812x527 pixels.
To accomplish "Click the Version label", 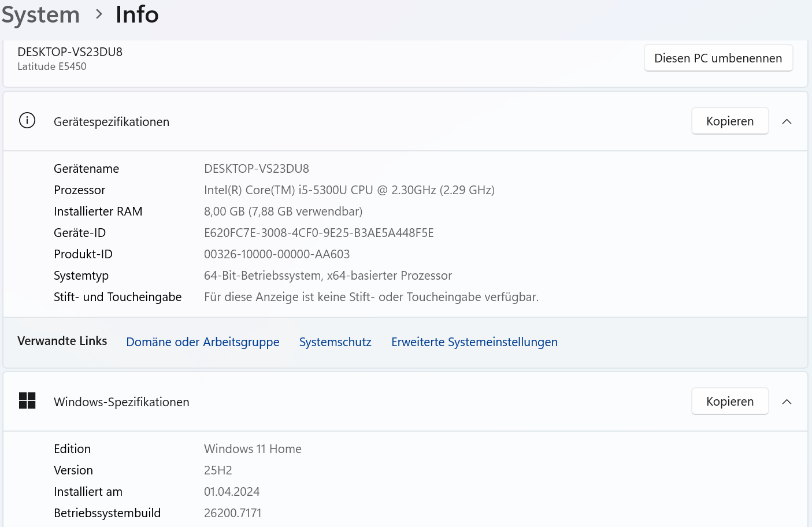I will [x=73, y=470].
